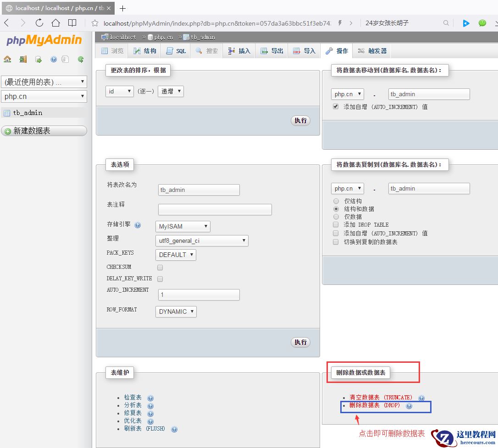Open the sidebar documentation page icon
The height and width of the screenshot is (448, 498).
point(65,60)
